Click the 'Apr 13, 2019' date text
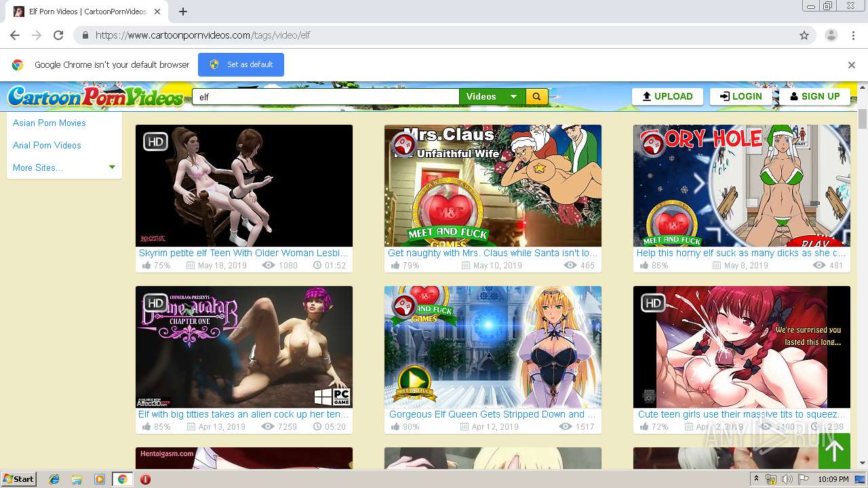Image resolution: width=868 pixels, height=488 pixels. pos(222,427)
